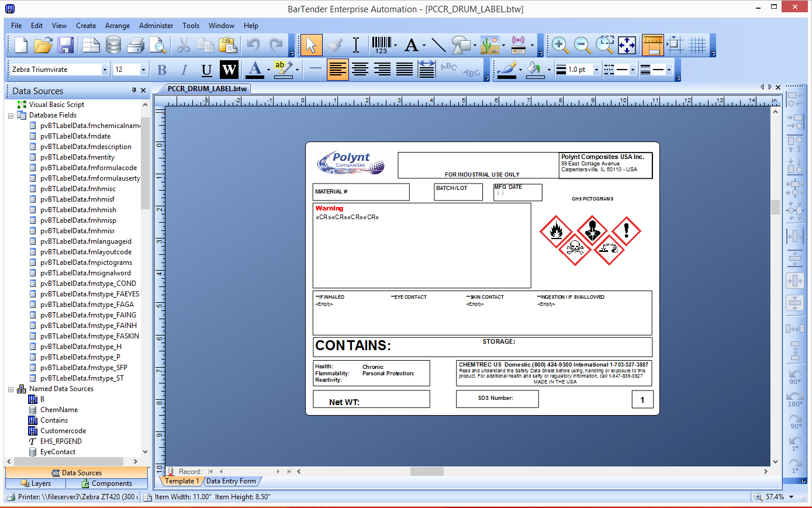Click the Data Sources panel button
812x508 pixels.
click(77, 473)
